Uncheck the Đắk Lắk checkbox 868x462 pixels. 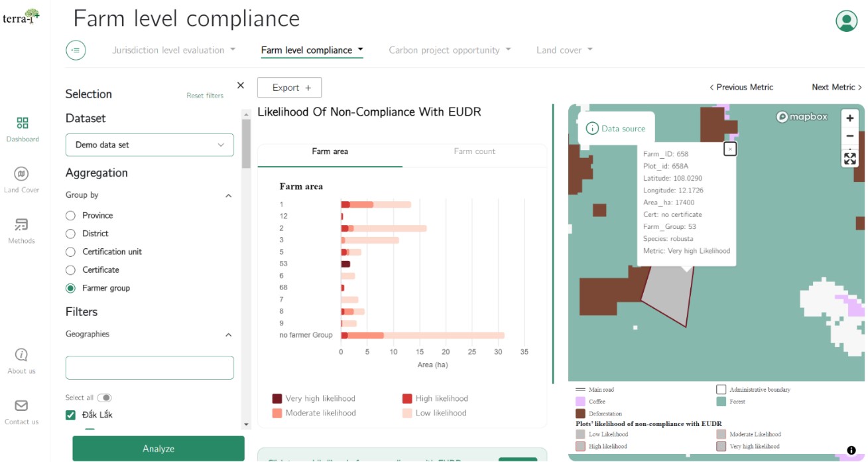[71, 416]
